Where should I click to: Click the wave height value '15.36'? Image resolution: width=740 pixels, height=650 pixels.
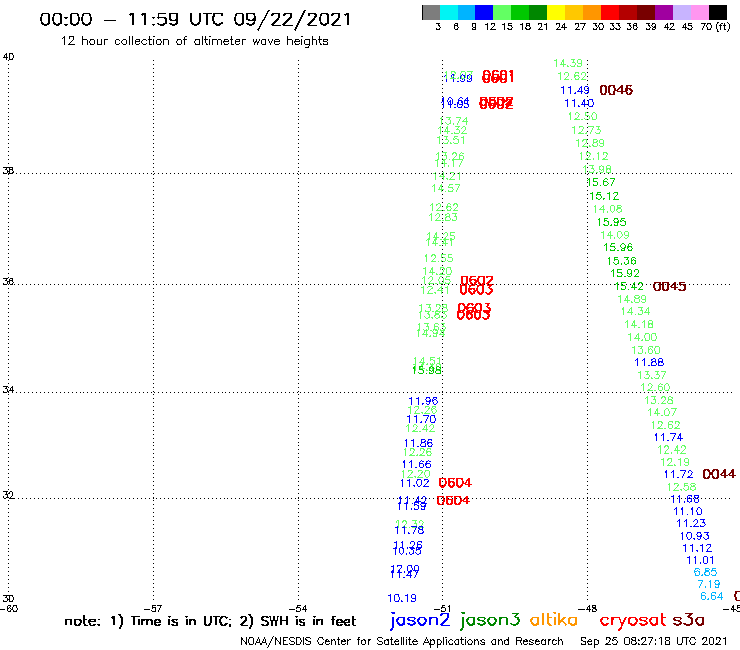(622, 261)
